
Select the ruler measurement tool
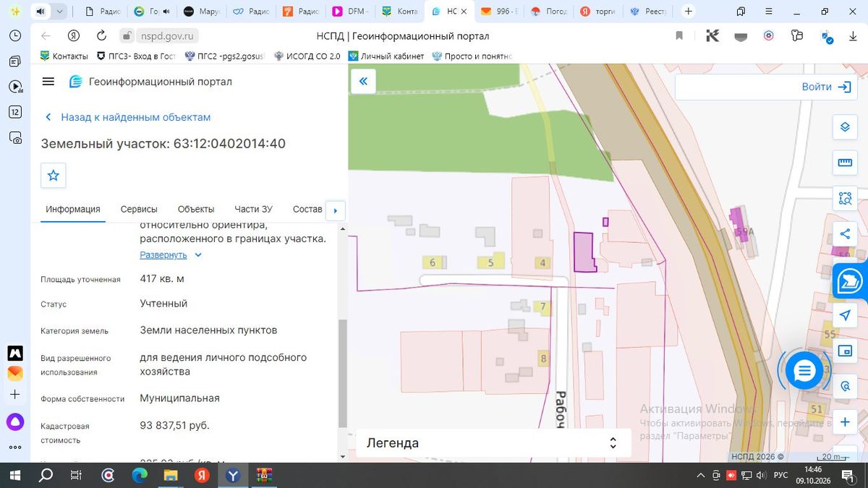coord(845,163)
